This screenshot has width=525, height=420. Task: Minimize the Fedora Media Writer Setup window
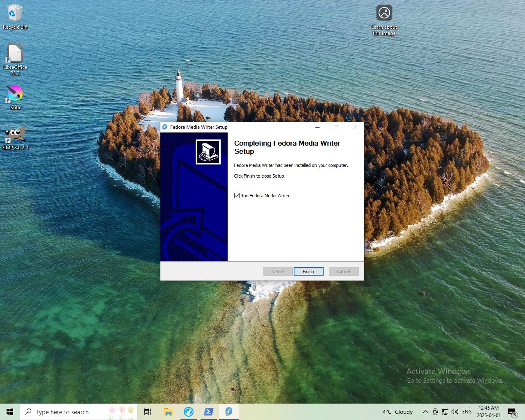point(317,127)
